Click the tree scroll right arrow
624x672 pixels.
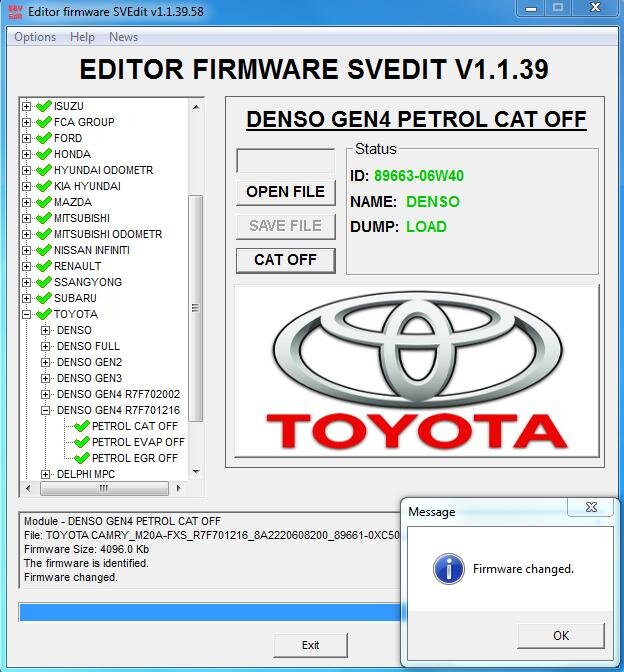click(179, 488)
